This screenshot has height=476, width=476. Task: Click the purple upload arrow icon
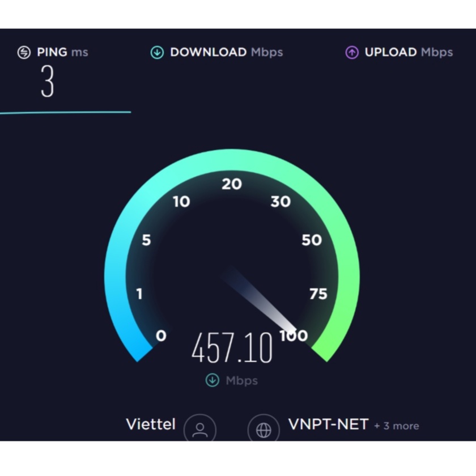coord(352,52)
